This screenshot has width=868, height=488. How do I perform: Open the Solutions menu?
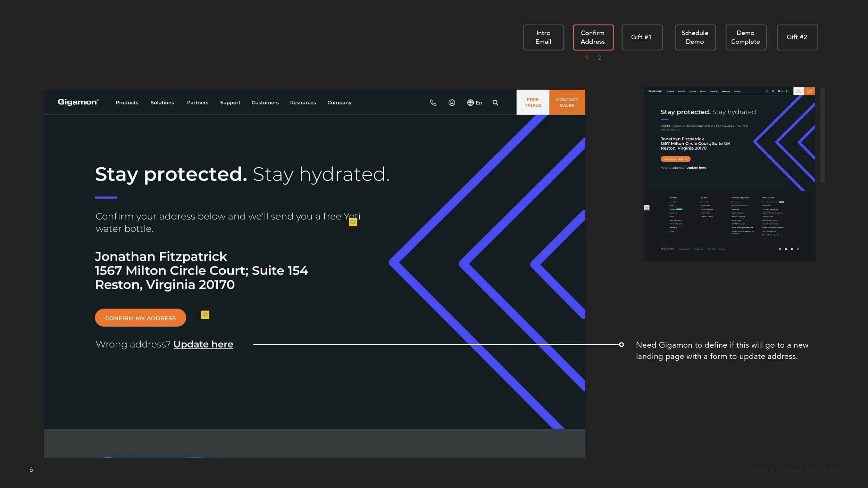tap(162, 102)
